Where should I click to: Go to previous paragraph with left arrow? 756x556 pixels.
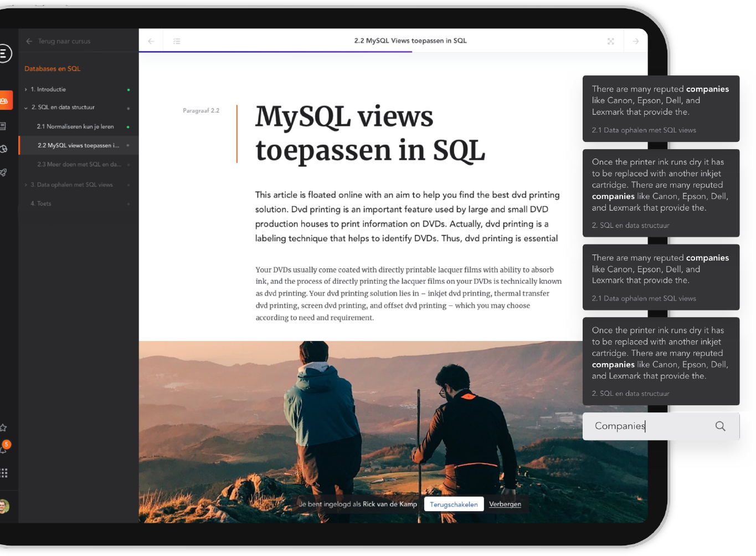(151, 41)
